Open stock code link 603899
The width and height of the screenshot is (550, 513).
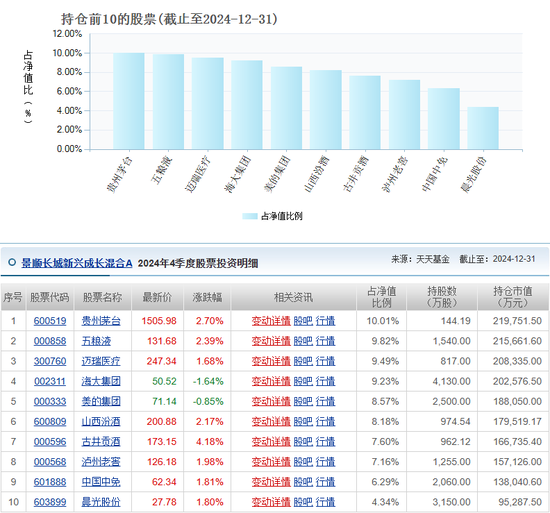50,502
